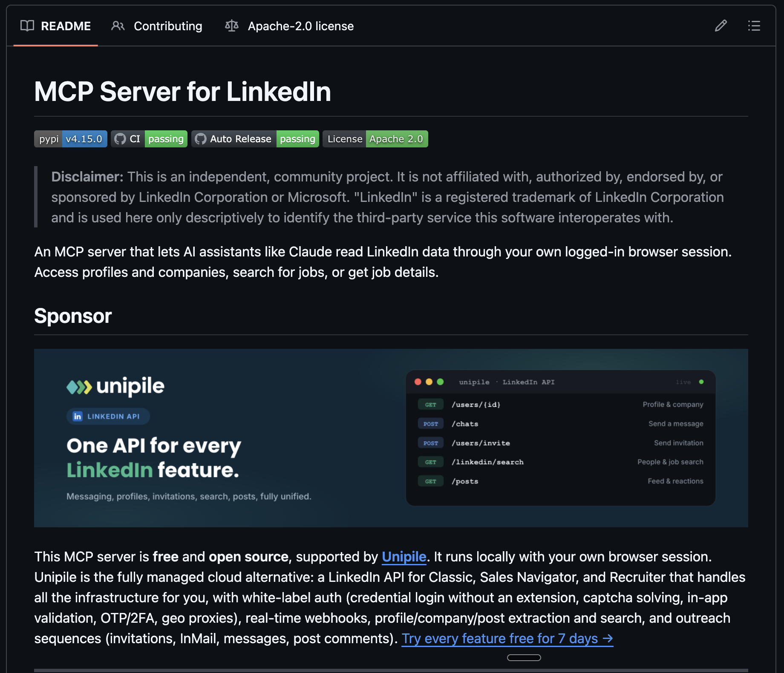Viewport: 784px width, 673px height.
Task: Click the Sponsor section heading
Action: [x=73, y=316]
